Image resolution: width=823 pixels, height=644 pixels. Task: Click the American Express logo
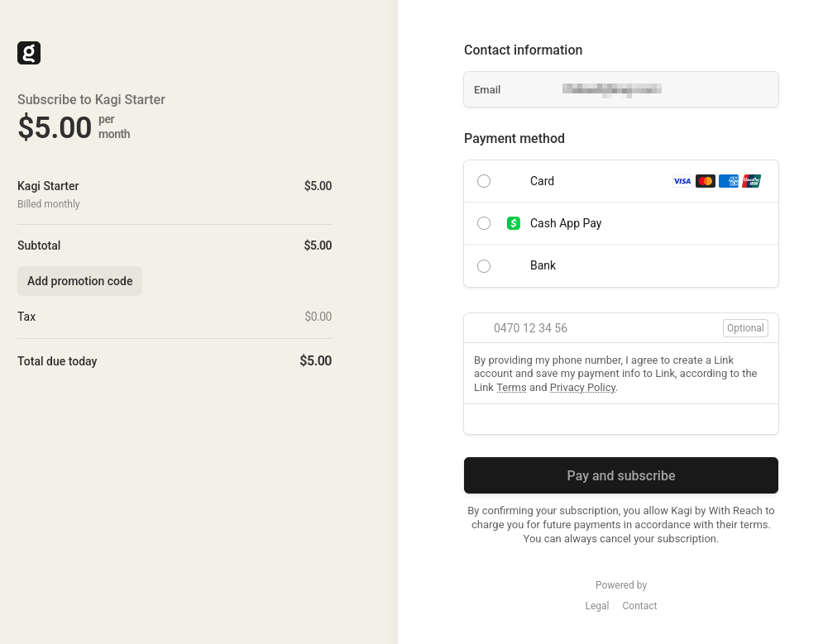click(x=728, y=181)
